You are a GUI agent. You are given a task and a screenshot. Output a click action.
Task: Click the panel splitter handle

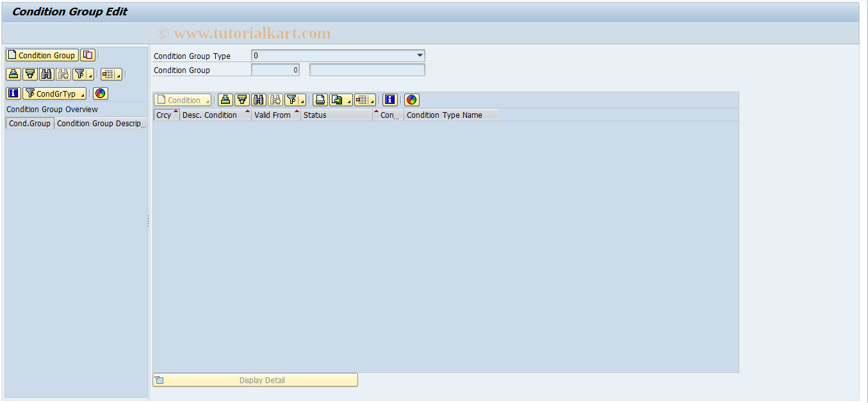point(149,221)
